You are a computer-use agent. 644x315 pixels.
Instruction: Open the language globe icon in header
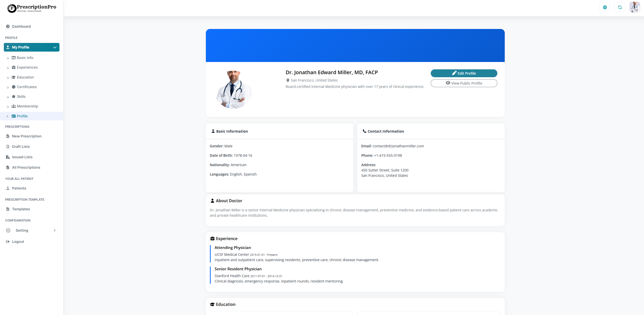point(605,7)
